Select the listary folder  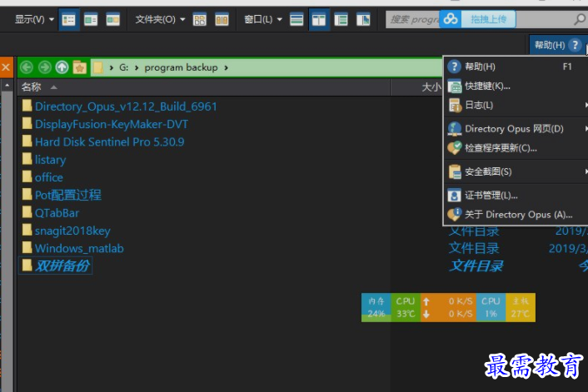50,160
